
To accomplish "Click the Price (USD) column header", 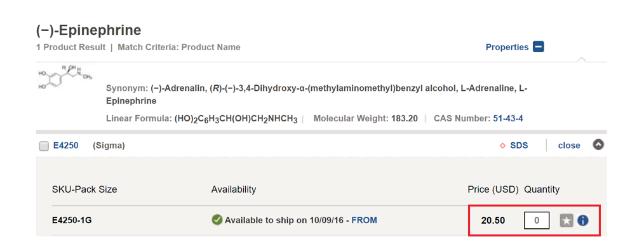I will [x=493, y=189].
